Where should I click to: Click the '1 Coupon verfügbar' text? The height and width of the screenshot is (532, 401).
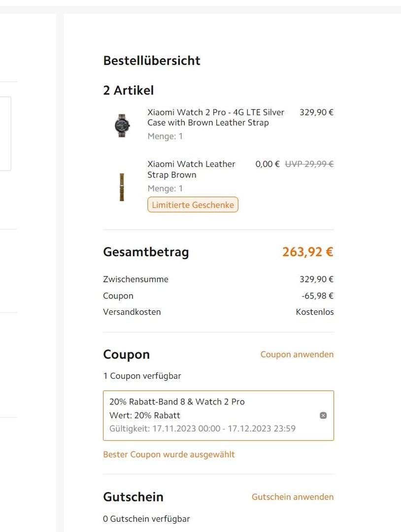point(142,376)
